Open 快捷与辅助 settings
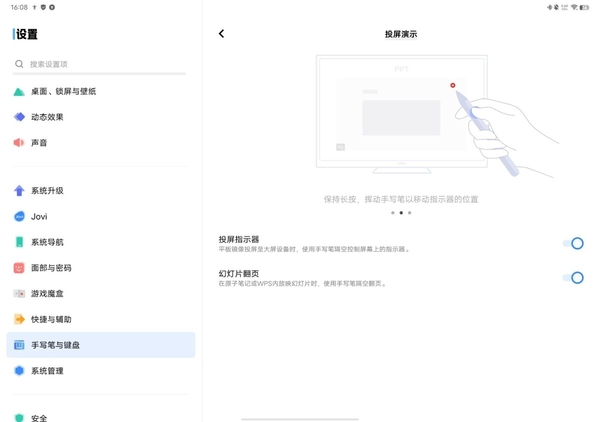Screen dimensions: 600x422 coord(101,319)
